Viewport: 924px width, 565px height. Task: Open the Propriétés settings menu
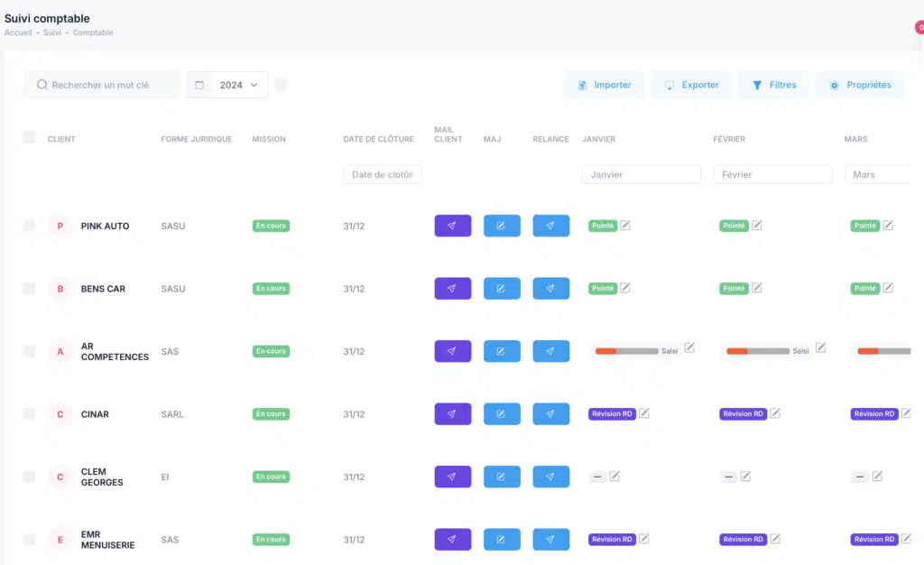pos(860,85)
